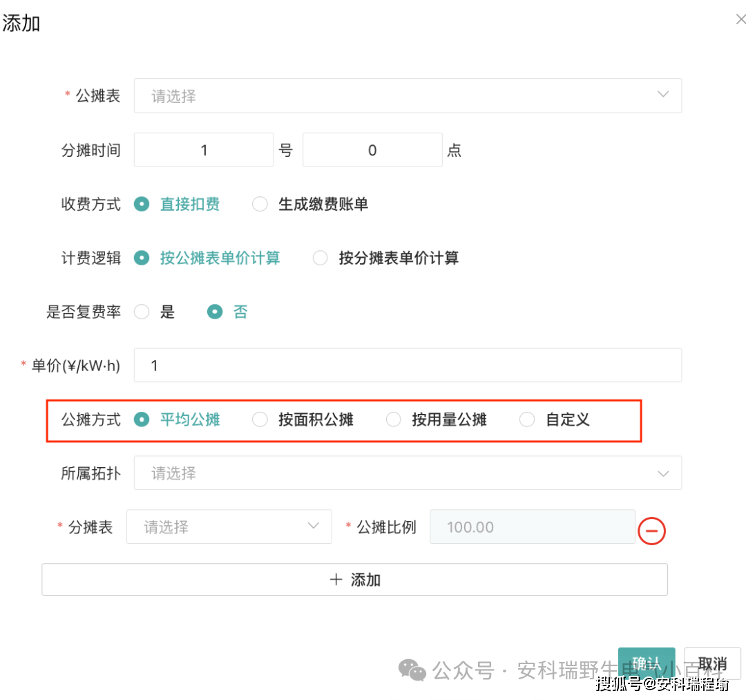
Task: Open the 所属拓扑 dropdown
Action: 408,473
